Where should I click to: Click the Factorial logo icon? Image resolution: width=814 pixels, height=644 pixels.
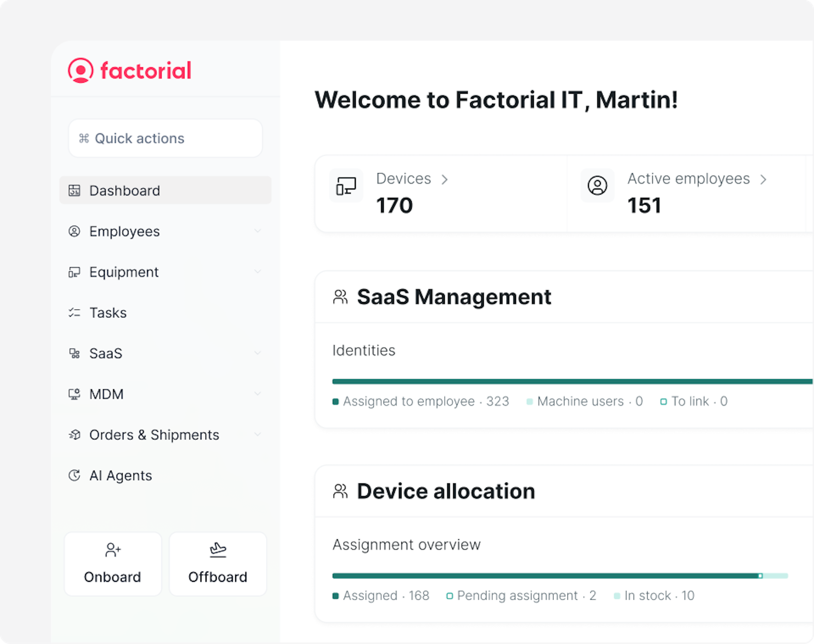tap(81, 71)
